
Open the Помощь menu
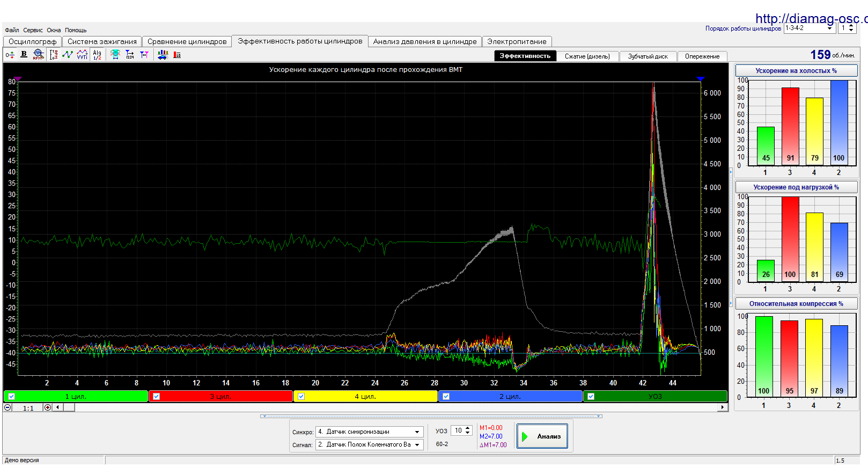coord(76,30)
